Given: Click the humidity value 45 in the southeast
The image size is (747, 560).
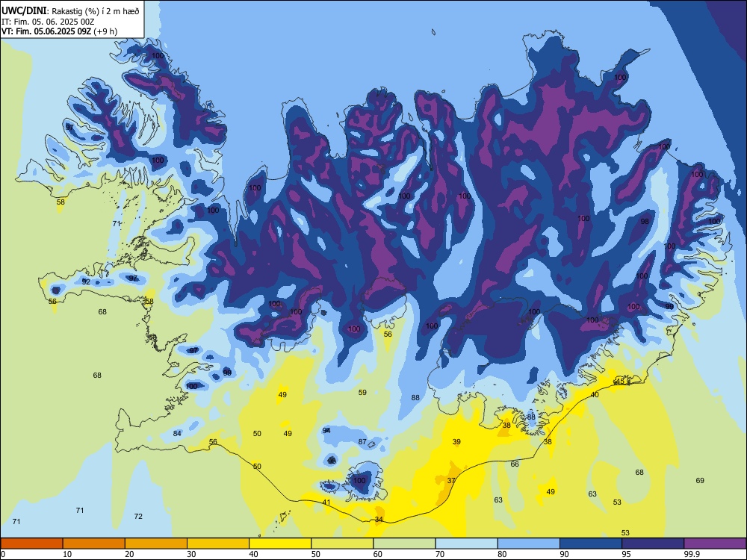Looking at the screenshot, I should coord(620,382).
